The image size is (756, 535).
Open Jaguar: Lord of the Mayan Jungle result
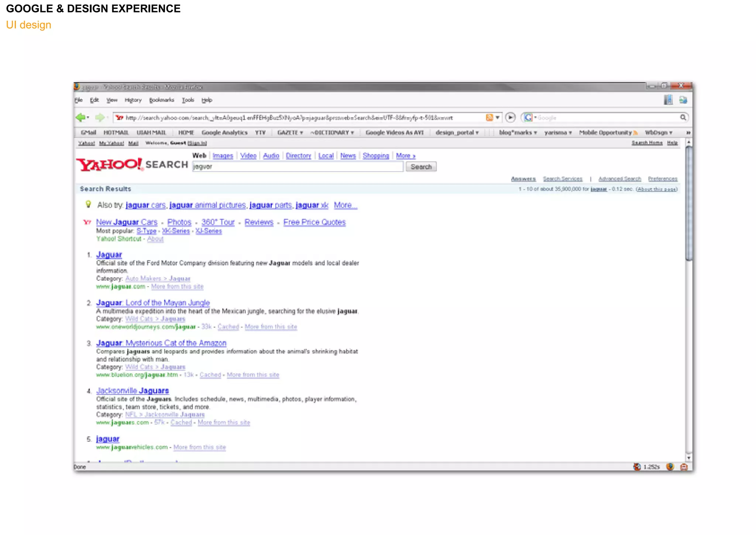pyautogui.click(x=153, y=303)
